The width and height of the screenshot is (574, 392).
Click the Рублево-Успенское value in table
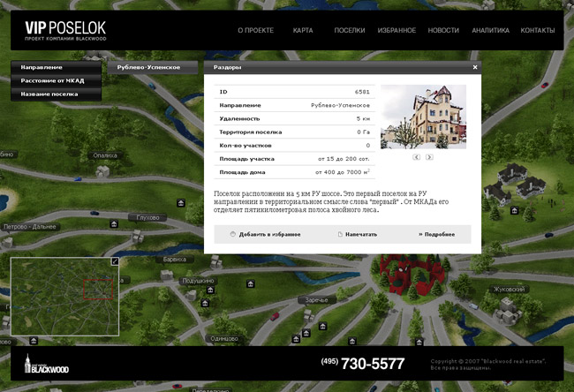click(x=341, y=105)
